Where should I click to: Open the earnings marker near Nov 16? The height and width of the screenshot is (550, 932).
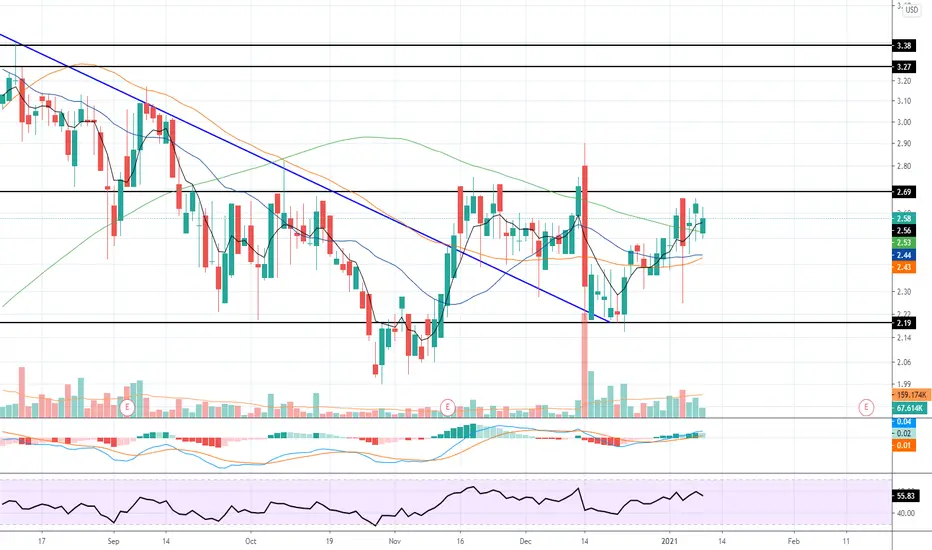point(448,407)
